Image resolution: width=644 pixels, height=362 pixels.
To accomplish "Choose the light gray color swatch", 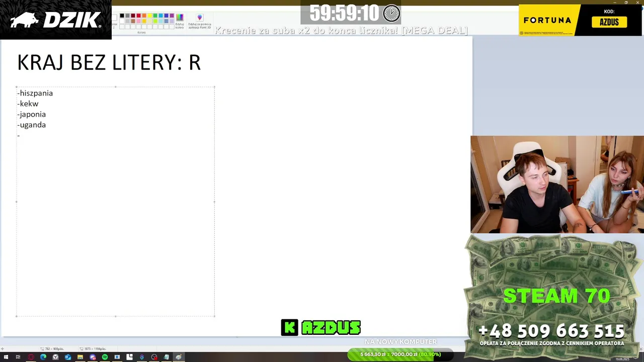I will coord(127,21).
